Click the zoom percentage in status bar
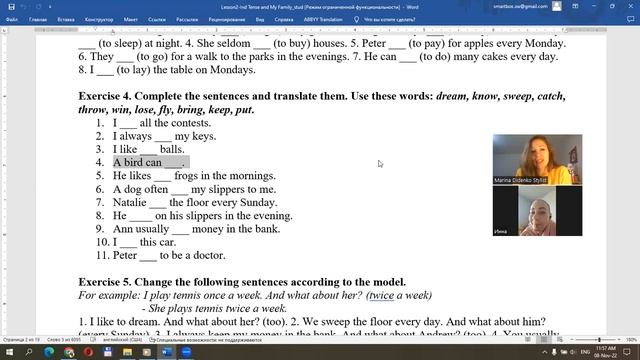This screenshot has width=640, height=360. pyautogui.click(x=631, y=340)
